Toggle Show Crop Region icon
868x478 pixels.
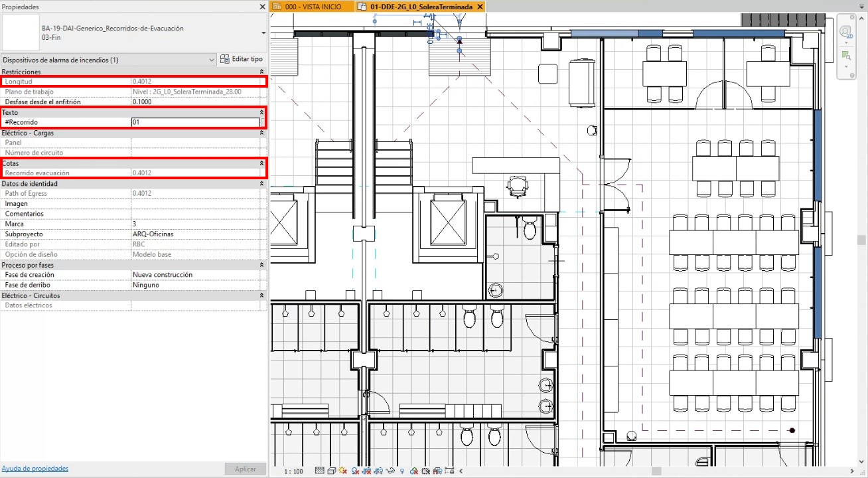pyautogui.click(x=378, y=471)
